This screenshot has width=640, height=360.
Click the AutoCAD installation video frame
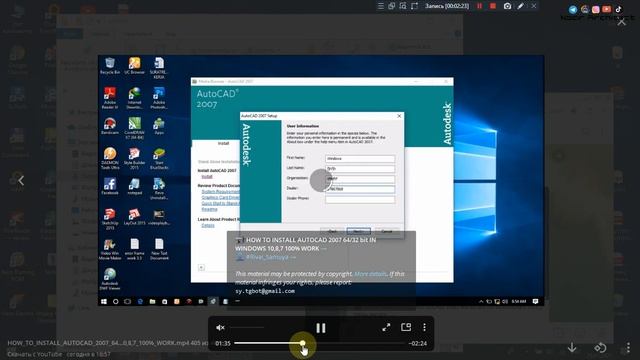point(321,180)
